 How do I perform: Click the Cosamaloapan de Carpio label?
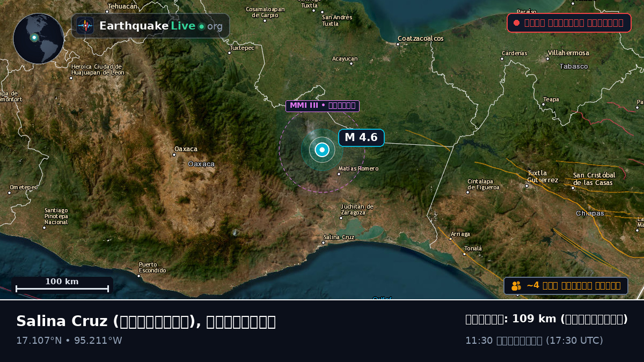(x=265, y=12)
